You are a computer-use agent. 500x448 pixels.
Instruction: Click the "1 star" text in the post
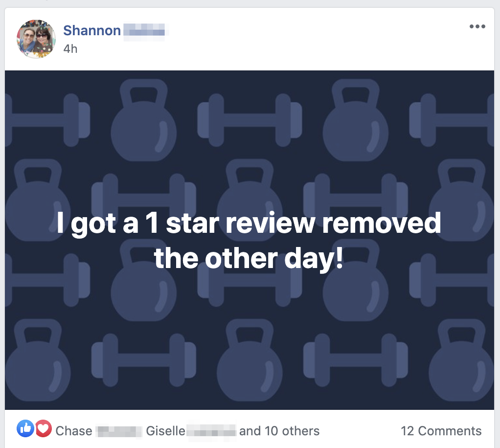[182, 223]
